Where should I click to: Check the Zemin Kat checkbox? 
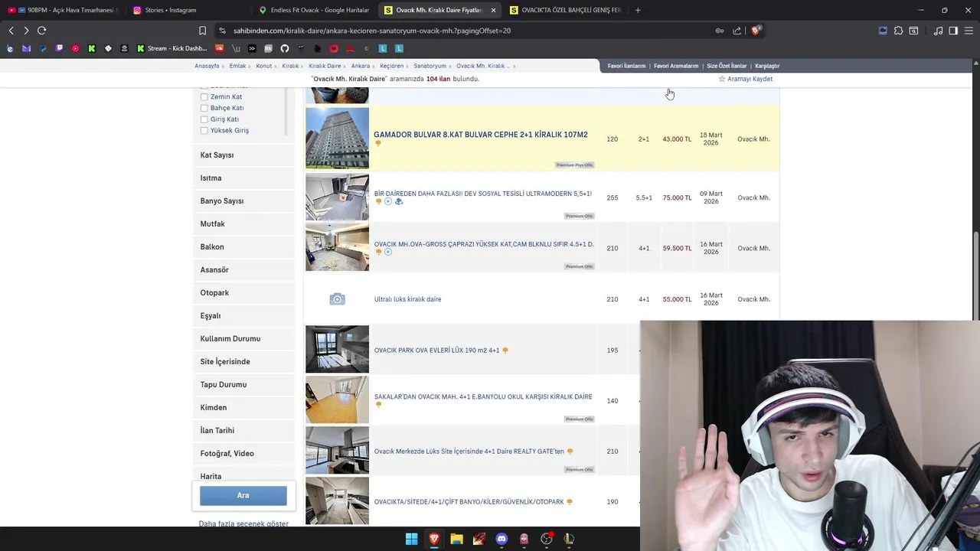204,97
